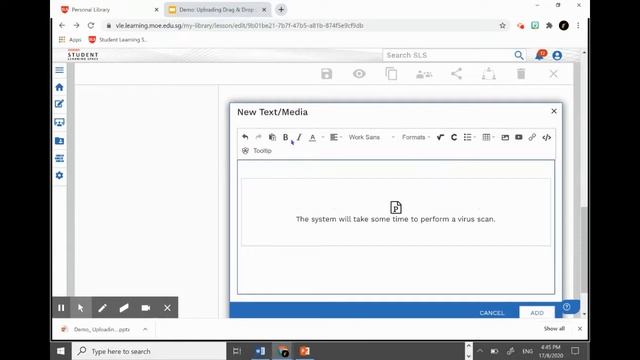640x360 pixels.
Task: Click the sidebar list lines icon
Action: [60, 158]
